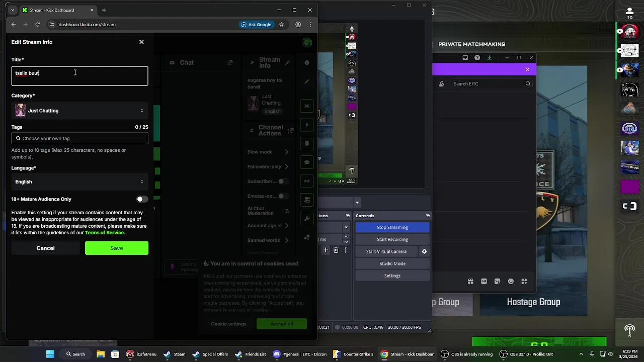Click the lightning bolt sidebar icon
Viewport: 644px width, 362px height.
(x=307, y=125)
